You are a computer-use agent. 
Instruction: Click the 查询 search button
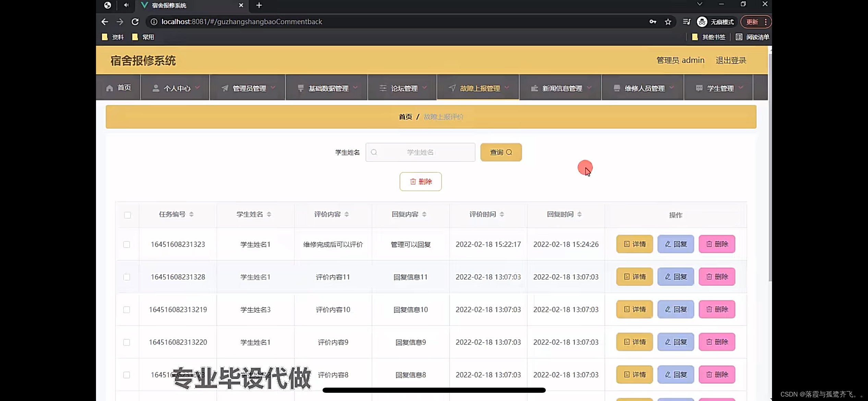(x=501, y=152)
